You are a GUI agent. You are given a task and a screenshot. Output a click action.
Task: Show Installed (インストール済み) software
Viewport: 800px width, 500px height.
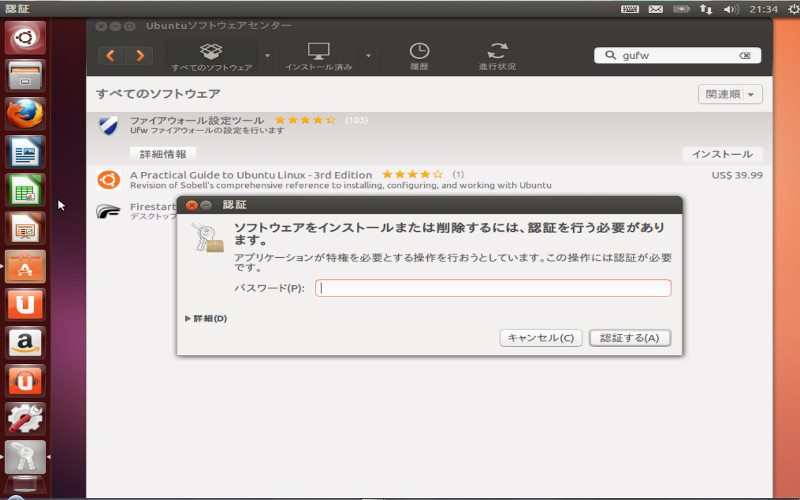point(318,57)
